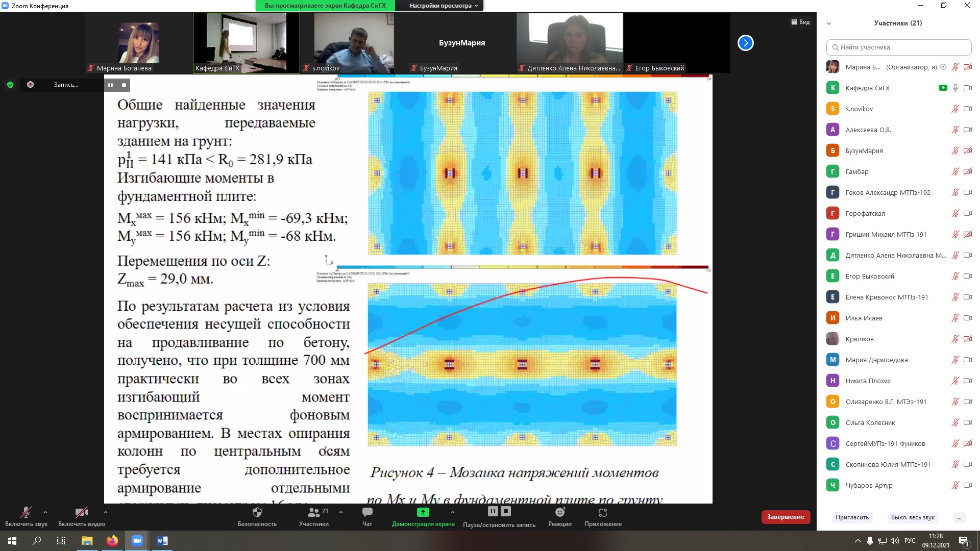Image resolution: width=980 pixels, height=551 pixels.
Task: Switch layout using Вид button
Action: pos(800,22)
